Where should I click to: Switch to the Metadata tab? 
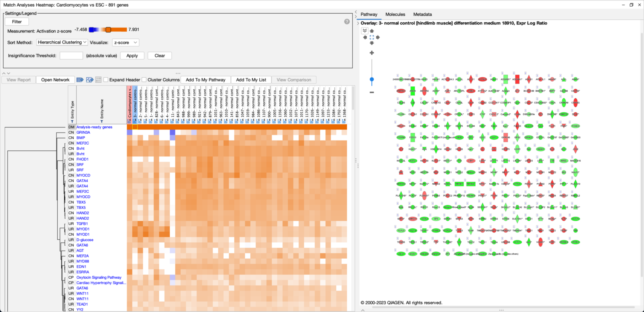(x=422, y=14)
